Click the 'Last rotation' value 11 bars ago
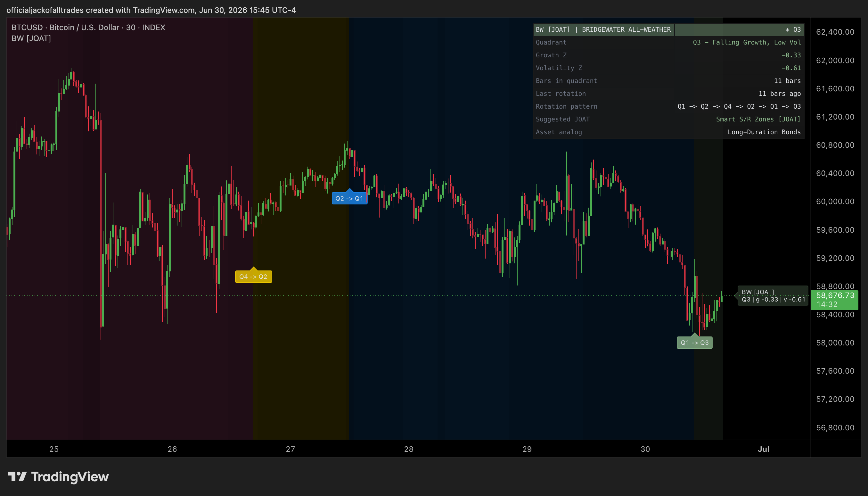This screenshot has height=496, width=868. click(x=779, y=93)
